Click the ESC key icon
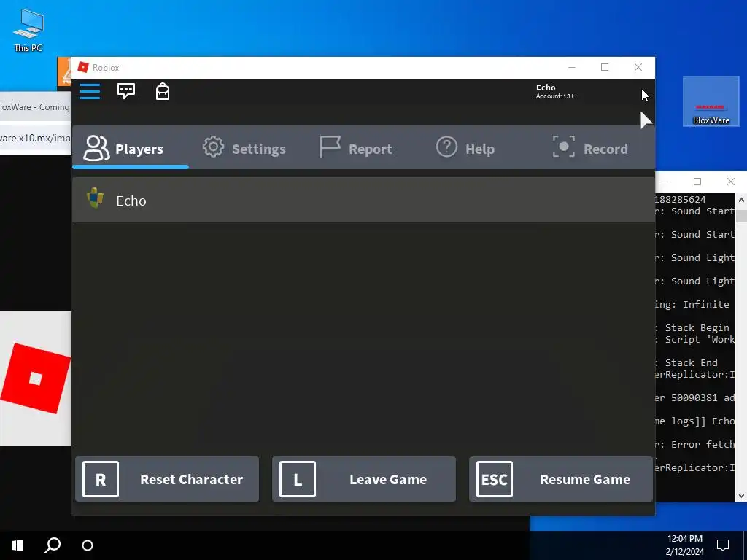Image resolution: width=747 pixels, height=560 pixels. (x=495, y=479)
